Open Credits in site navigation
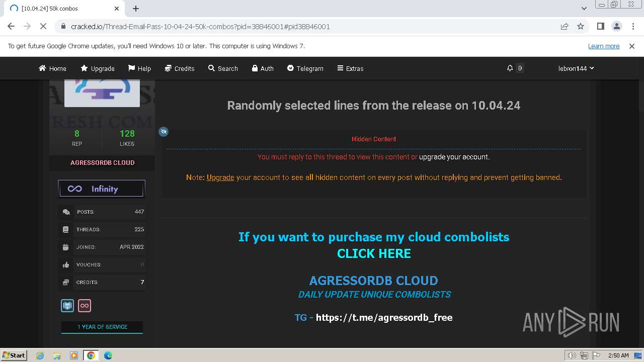 pos(180,68)
